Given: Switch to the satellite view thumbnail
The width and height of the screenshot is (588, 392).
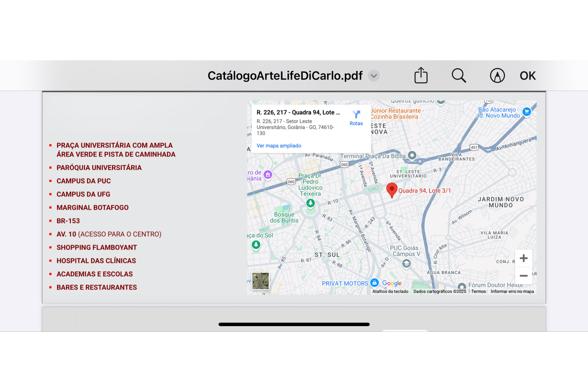Looking at the screenshot, I should (260, 281).
